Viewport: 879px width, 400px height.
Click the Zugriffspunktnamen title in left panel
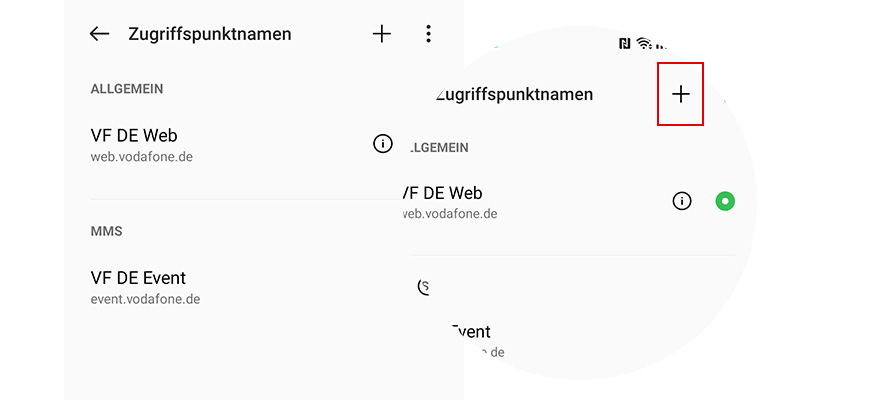pos(210,34)
